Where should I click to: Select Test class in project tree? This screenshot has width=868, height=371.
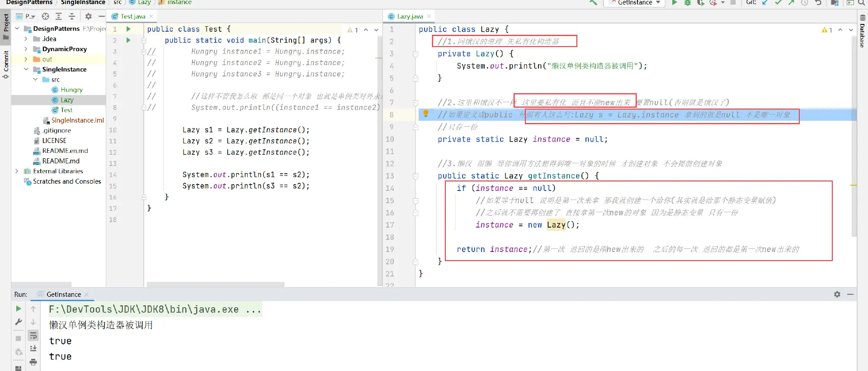66,110
